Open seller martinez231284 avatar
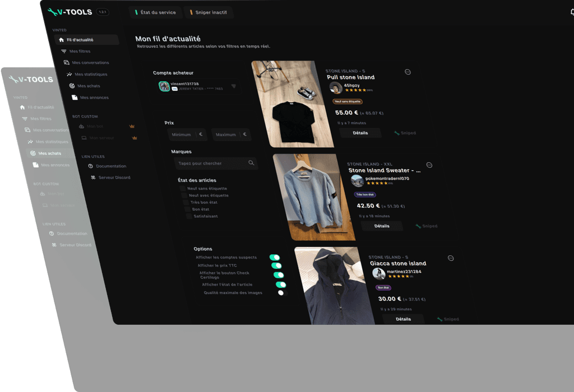The height and width of the screenshot is (392, 574). [379, 273]
